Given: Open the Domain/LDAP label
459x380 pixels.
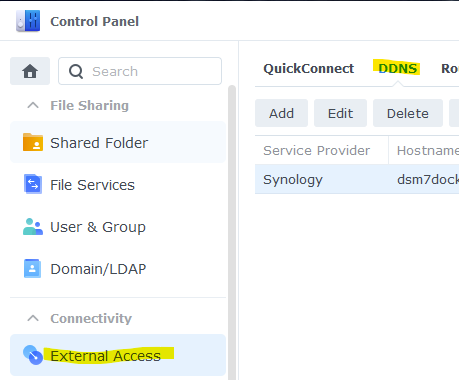Looking at the screenshot, I should [x=98, y=269].
